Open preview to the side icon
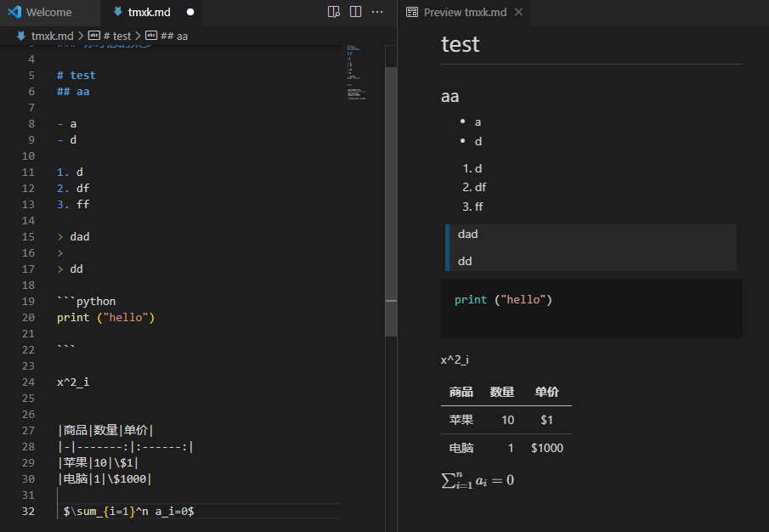 pyautogui.click(x=333, y=12)
